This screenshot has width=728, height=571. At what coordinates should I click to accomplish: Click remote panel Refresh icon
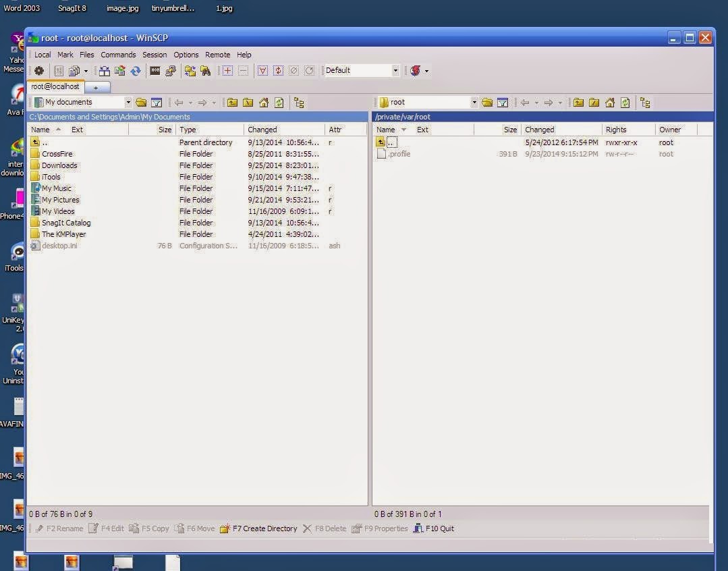pyautogui.click(x=625, y=103)
